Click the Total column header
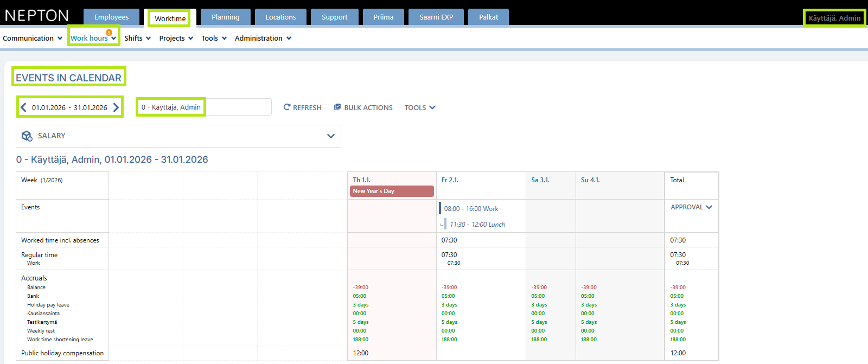Image resolution: width=868 pixels, height=364 pixels. (677, 180)
